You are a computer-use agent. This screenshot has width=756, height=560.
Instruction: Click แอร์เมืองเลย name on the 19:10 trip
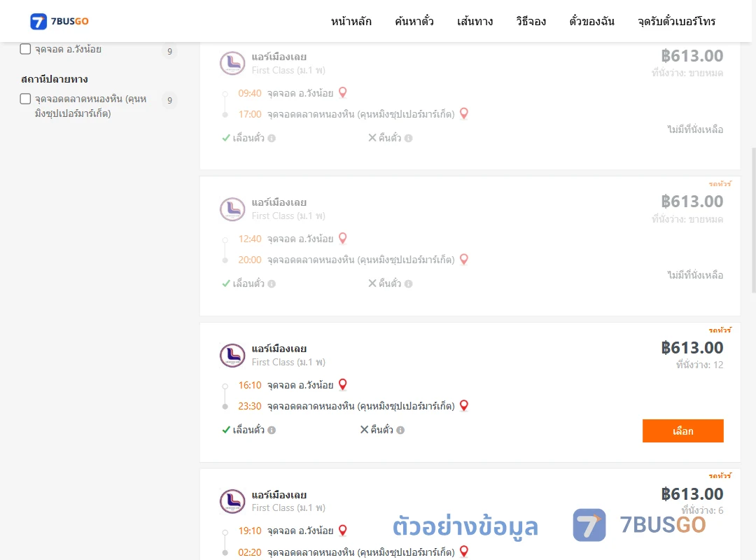279,495
